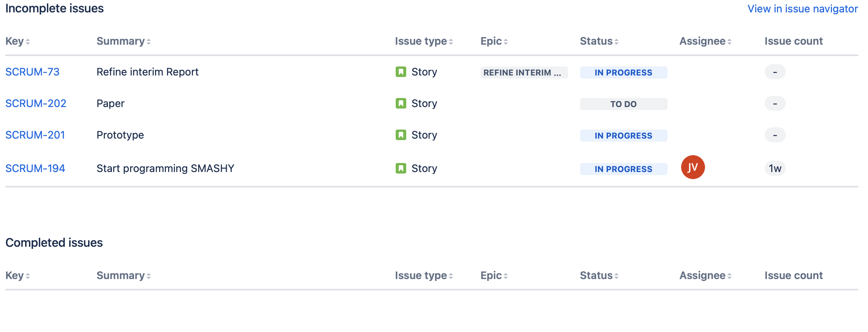Click the JV assignee avatar
This screenshot has width=868, height=332.
click(x=692, y=168)
